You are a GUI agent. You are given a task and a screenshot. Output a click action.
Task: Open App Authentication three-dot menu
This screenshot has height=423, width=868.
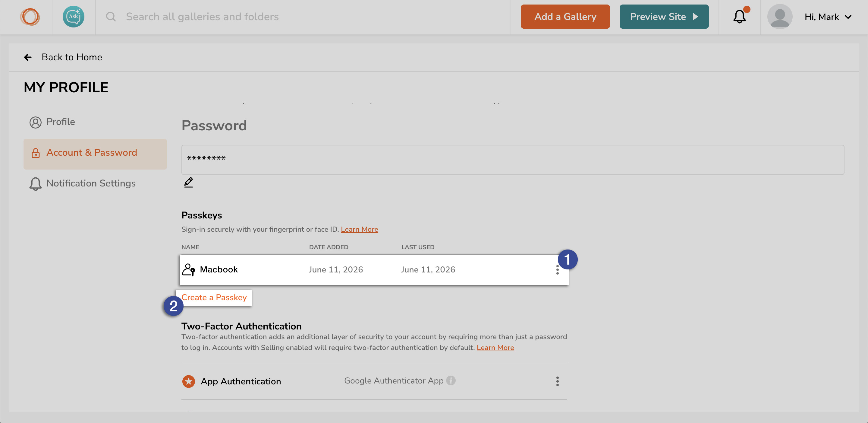point(557,381)
